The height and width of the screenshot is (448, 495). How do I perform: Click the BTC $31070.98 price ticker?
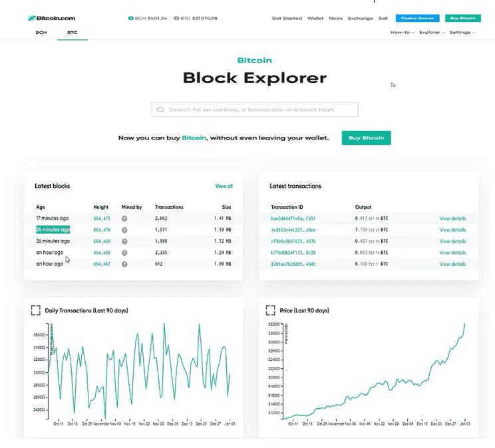pos(196,19)
